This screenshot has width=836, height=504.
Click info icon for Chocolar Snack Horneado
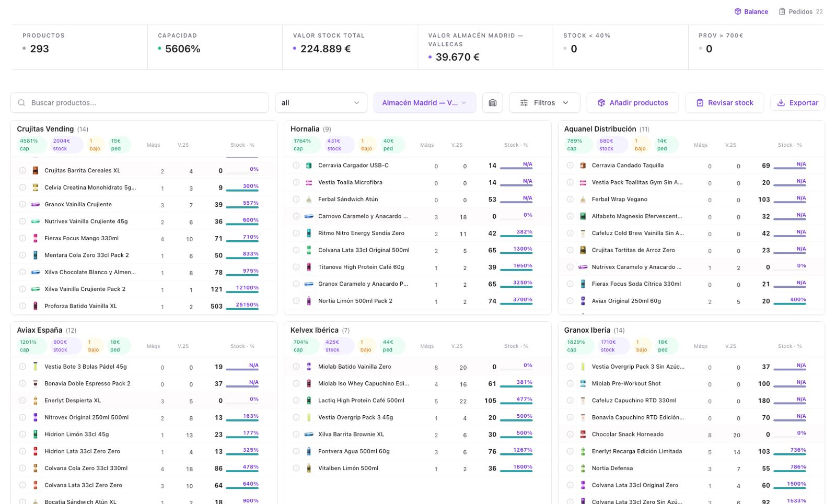[570, 435]
